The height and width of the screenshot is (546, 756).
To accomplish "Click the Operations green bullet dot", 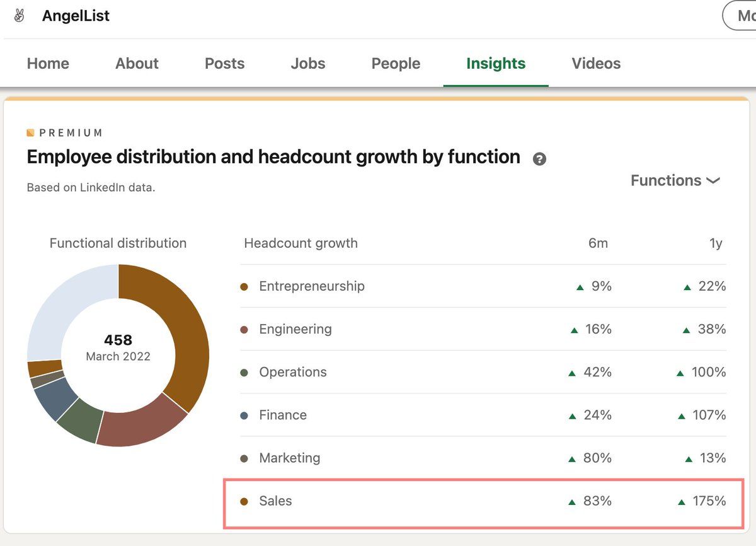I will (244, 373).
